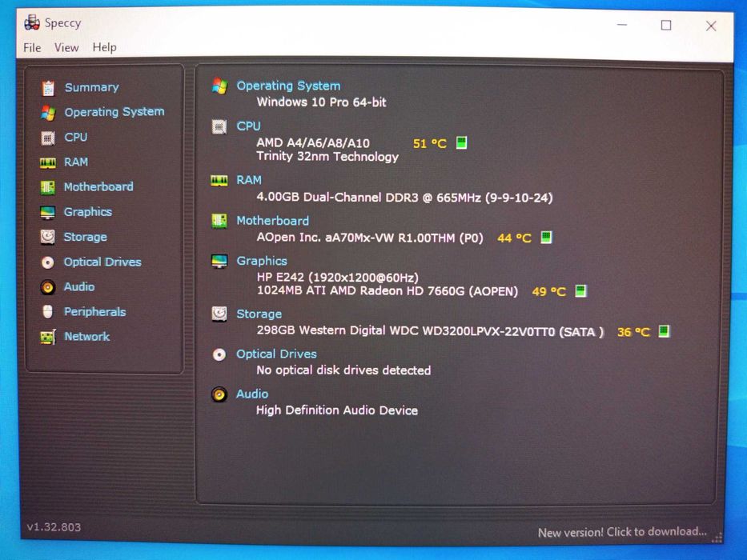Click green temperature indicator next to CPU 51 °C
The height and width of the screenshot is (560, 747).
coord(461,143)
